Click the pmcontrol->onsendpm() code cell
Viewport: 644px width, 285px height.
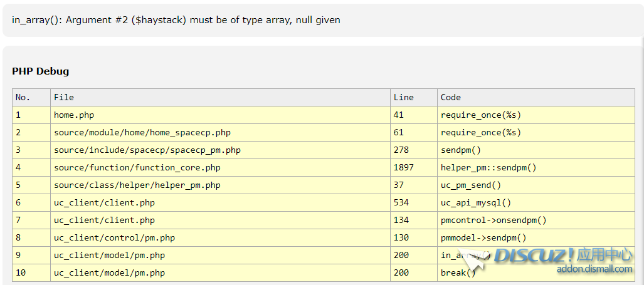[494, 220]
